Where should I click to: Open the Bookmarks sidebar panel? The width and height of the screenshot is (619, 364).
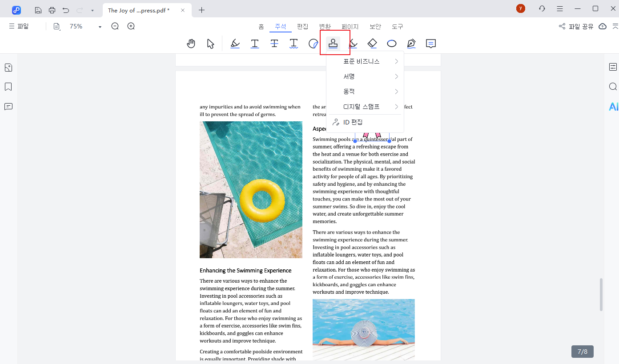[x=8, y=87]
